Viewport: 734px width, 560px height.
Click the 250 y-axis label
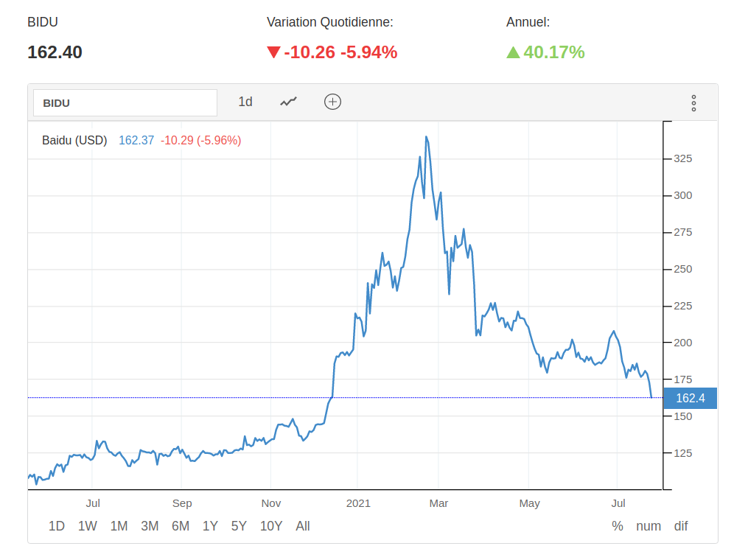click(683, 269)
